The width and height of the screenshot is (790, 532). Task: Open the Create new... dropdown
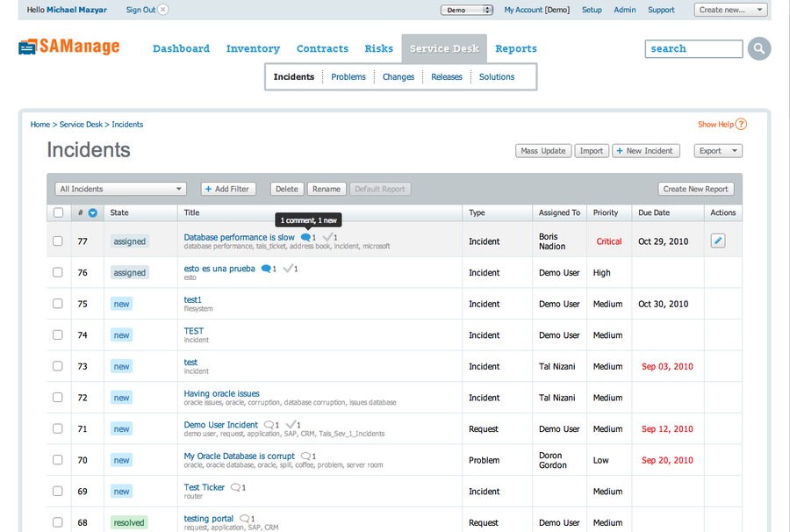[x=730, y=10]
